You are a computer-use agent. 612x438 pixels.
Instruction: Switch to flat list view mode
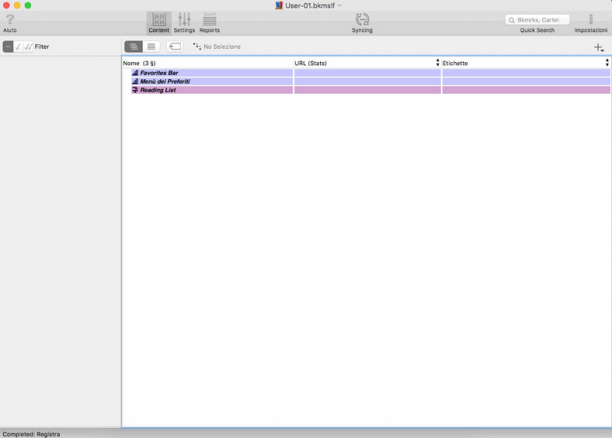[151, 46]
